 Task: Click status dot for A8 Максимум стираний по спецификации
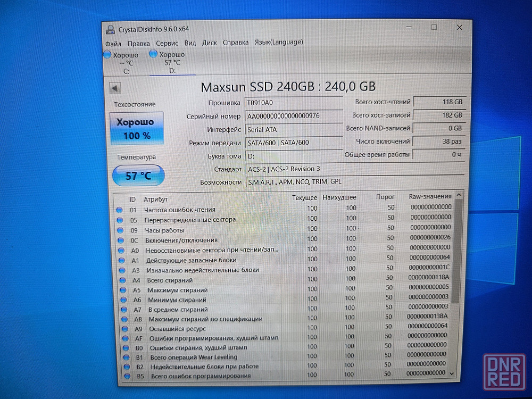(x=124, y=319)
